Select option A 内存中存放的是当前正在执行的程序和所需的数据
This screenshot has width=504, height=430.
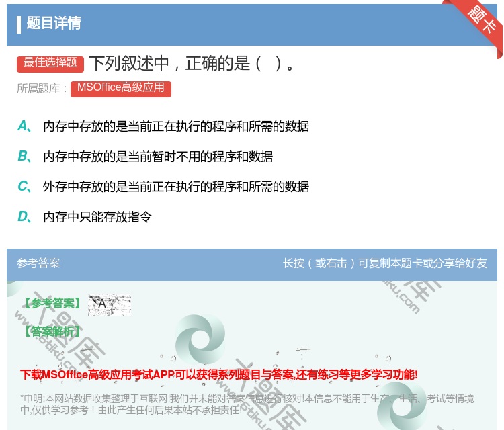176,126
